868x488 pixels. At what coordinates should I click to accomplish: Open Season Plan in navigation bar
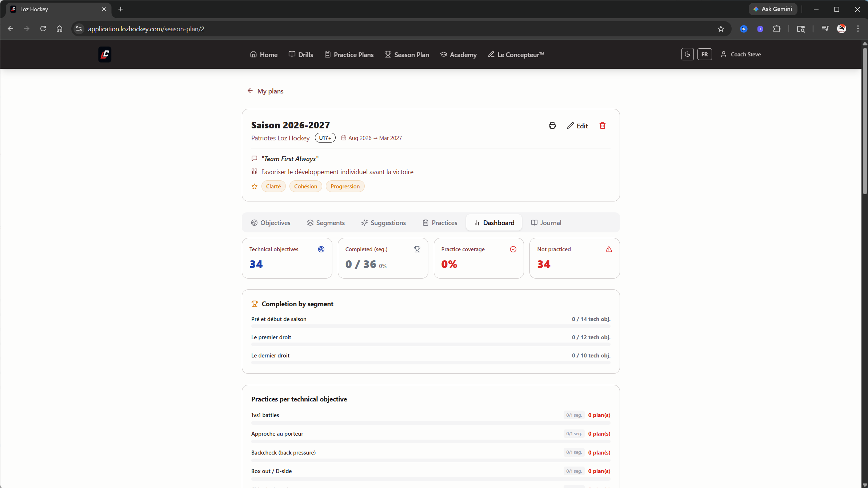[407, 55]
